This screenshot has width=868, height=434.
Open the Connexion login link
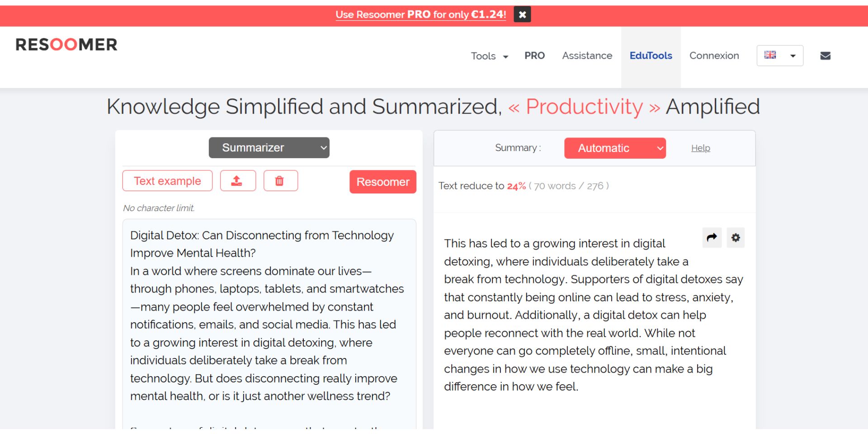[x=714, y=56]
